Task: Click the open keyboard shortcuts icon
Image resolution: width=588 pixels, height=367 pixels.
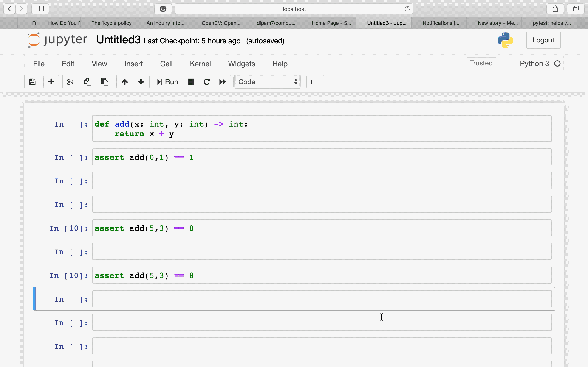Action: (x=315, y=82)
